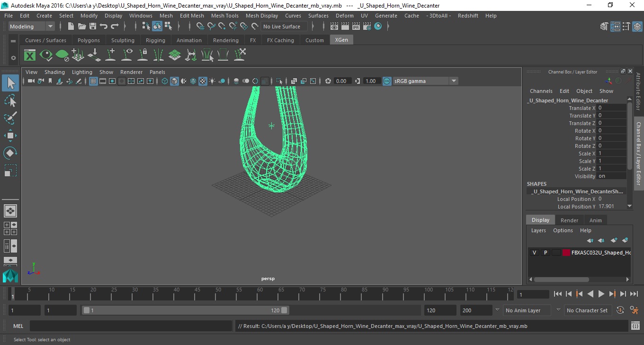Open a scene file
This screenshot has height=345, width=644.
pos(82,27)
